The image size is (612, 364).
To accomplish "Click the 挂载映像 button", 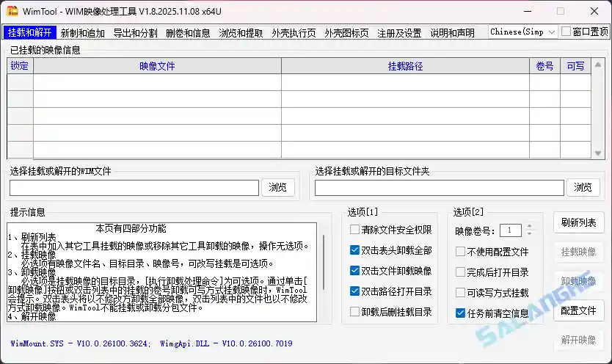I will [578, 252].
